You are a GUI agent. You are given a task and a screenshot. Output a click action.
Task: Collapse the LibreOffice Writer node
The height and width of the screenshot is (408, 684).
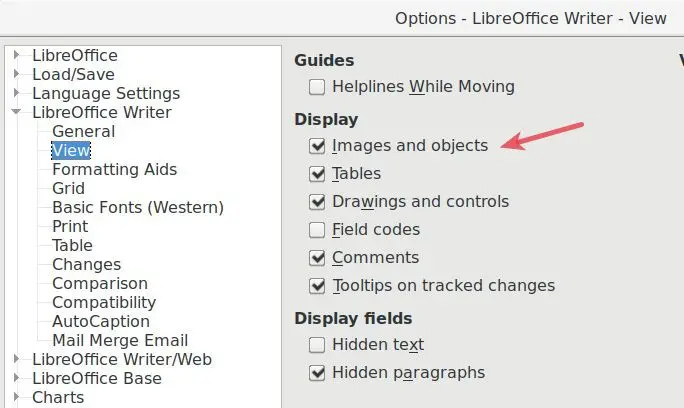pyautogui.click(x=17, y=113)
